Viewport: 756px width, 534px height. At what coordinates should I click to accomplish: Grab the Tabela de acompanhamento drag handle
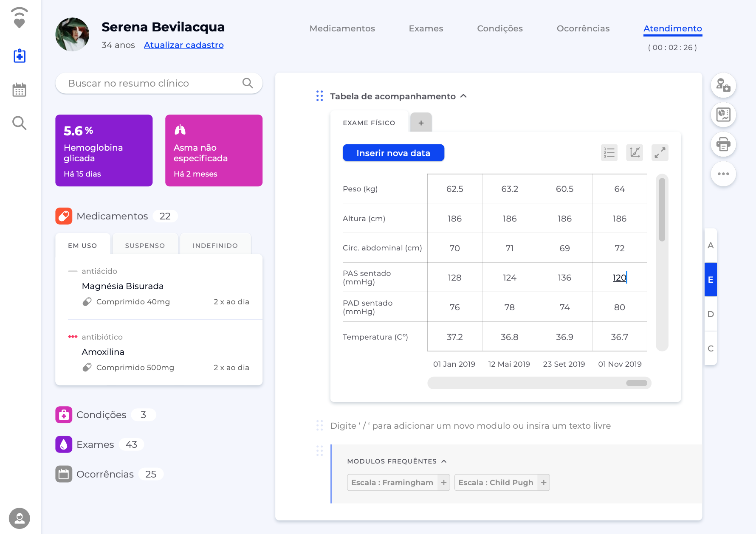click(x=320, y=96)
